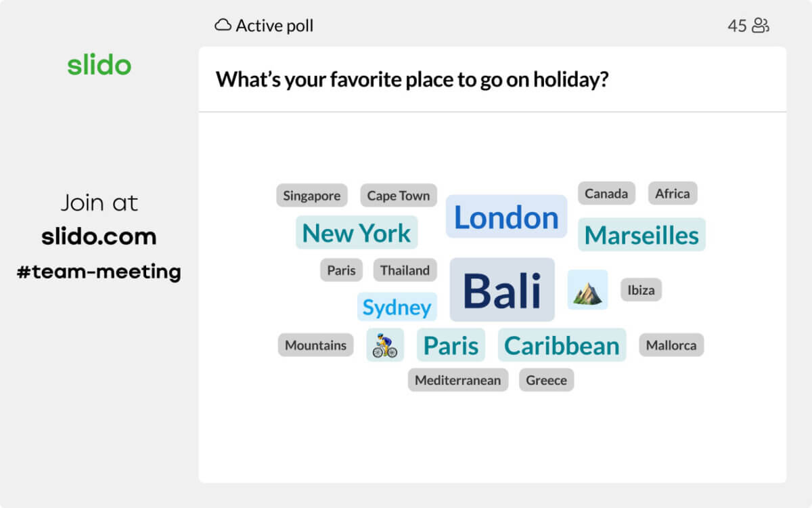Image resolution: width=812 pixels, height=508 pixels.
Task: Click the Sydney word tag
Action: click(x=397, y=307)
